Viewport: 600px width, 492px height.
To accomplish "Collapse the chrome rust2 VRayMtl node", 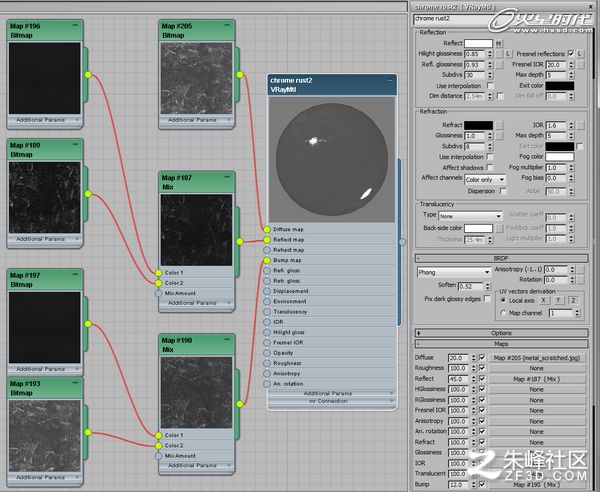I will (390, 80).
